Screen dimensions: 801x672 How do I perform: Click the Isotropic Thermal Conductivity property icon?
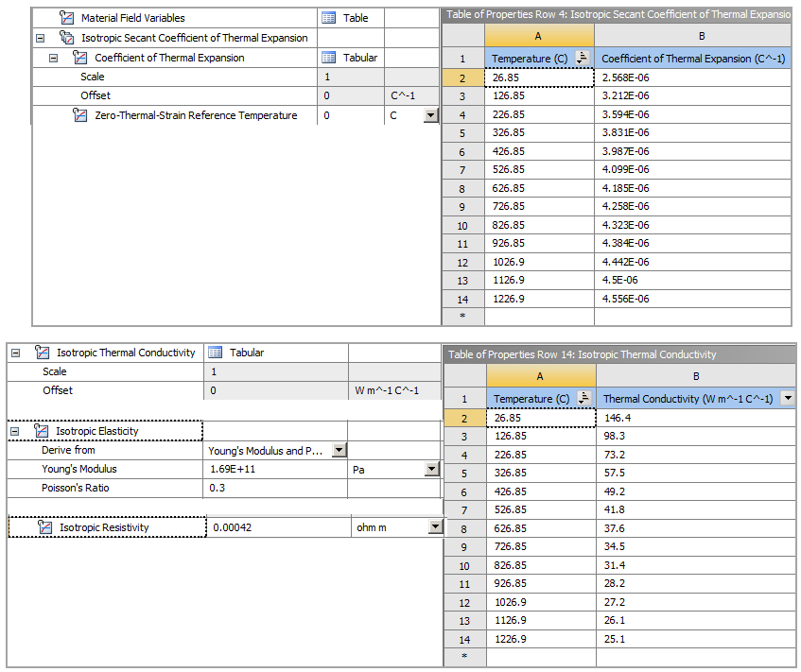tap(42, 352)
